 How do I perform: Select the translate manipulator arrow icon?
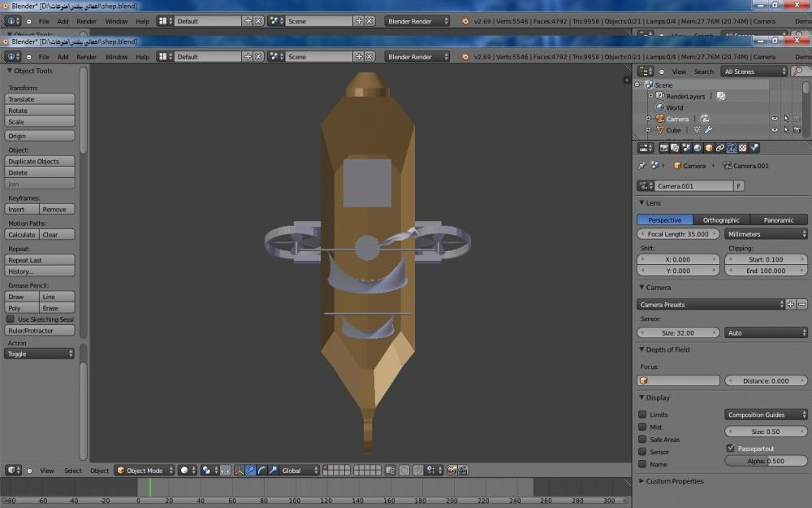click(251, 470)
